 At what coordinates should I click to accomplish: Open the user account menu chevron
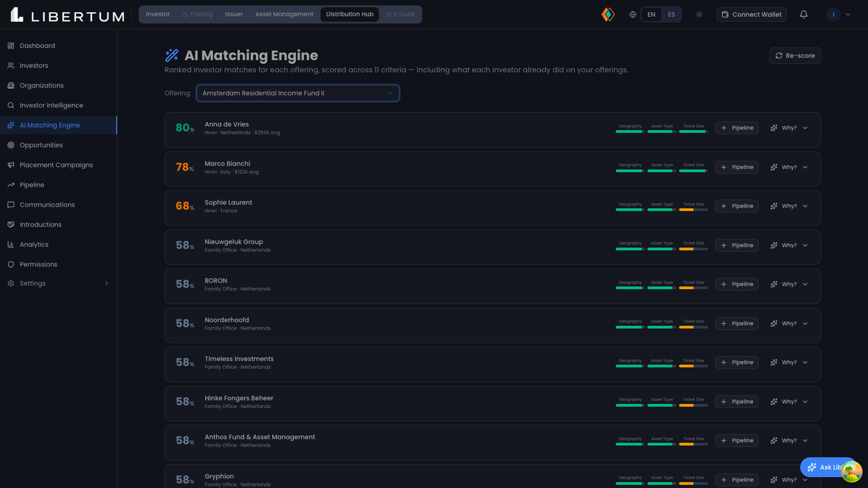(848, 14)
